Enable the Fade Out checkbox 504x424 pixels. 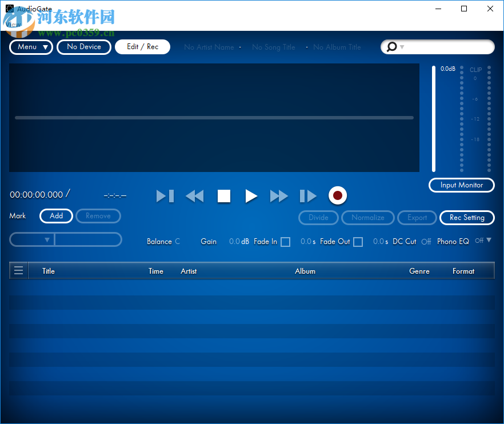click(358, 242)
